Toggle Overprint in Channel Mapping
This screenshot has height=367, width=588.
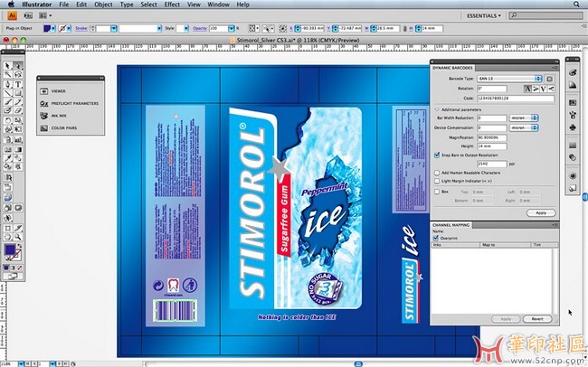tap(436, 238)
